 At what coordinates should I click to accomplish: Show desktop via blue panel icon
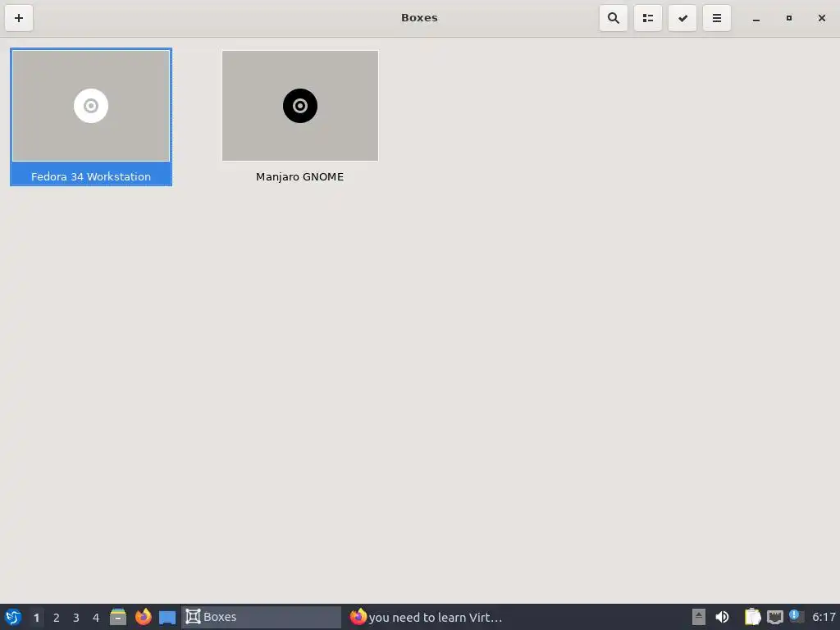click(167, 618)
